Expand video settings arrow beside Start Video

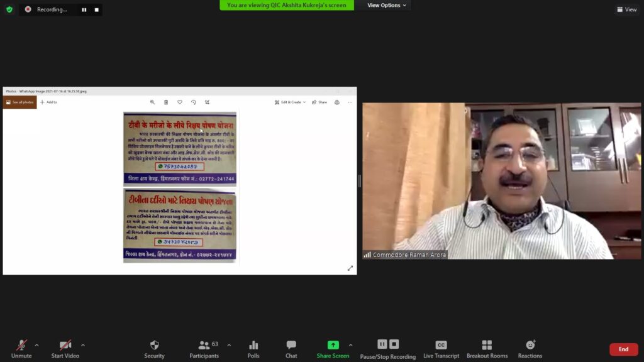pyautogui.click(x=83, y=345)
